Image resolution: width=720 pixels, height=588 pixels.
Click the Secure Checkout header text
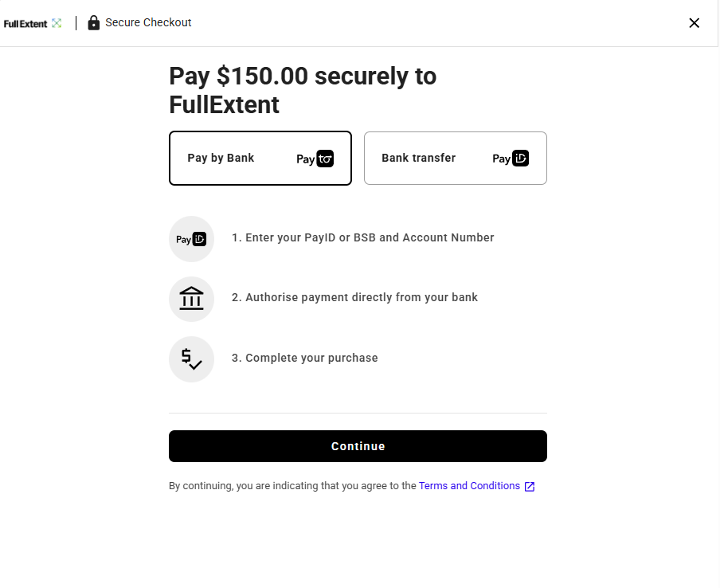tap(148, 22)
